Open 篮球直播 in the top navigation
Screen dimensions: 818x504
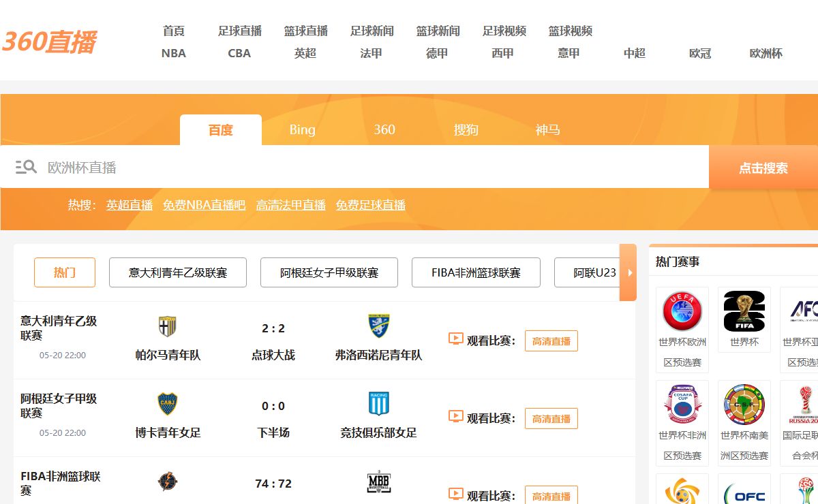pyautogui.click(x=306, y=31)
